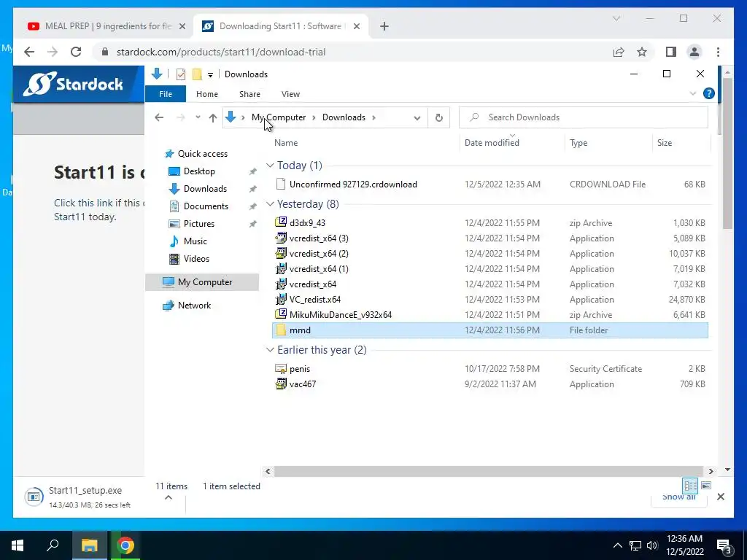Toggle Chrome side panel
The width and height of the screenshot is (747, 560).
coord(671,52)
